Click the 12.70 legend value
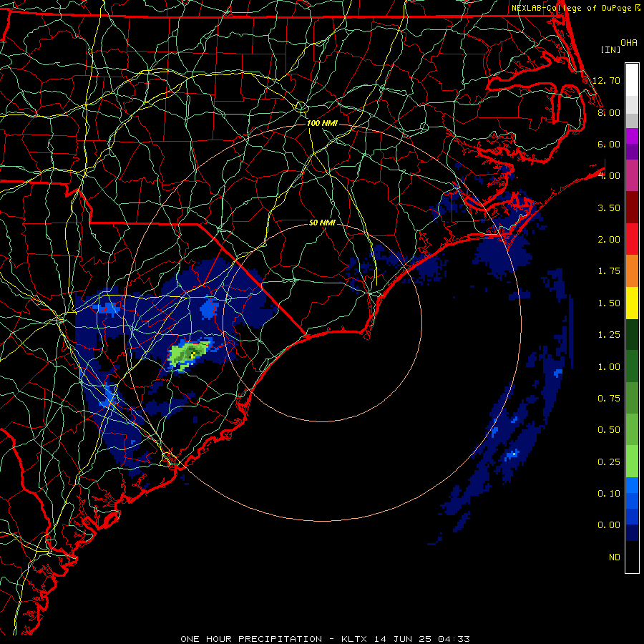644x644 pixels. coord(606,80)
